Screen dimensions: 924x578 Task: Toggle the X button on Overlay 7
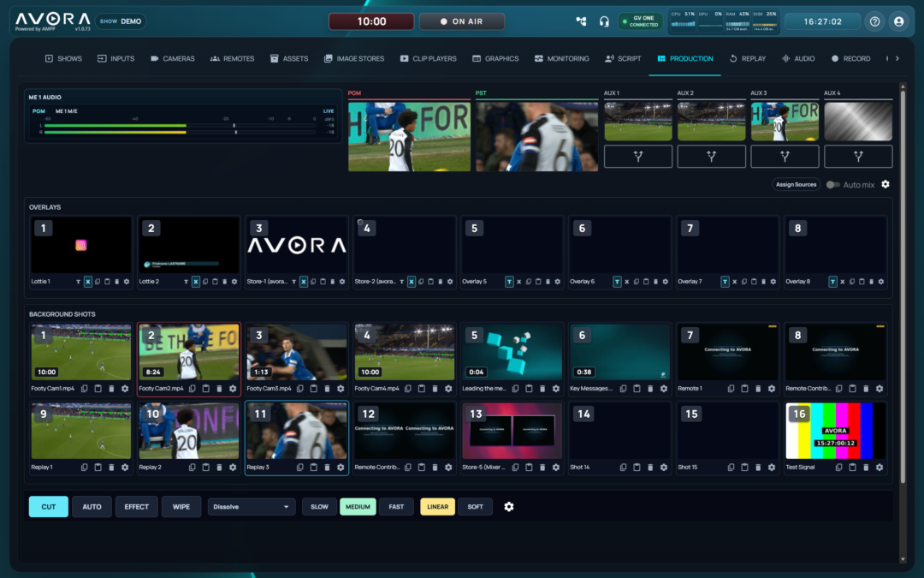pyautogui.click(x=734, y=282)
